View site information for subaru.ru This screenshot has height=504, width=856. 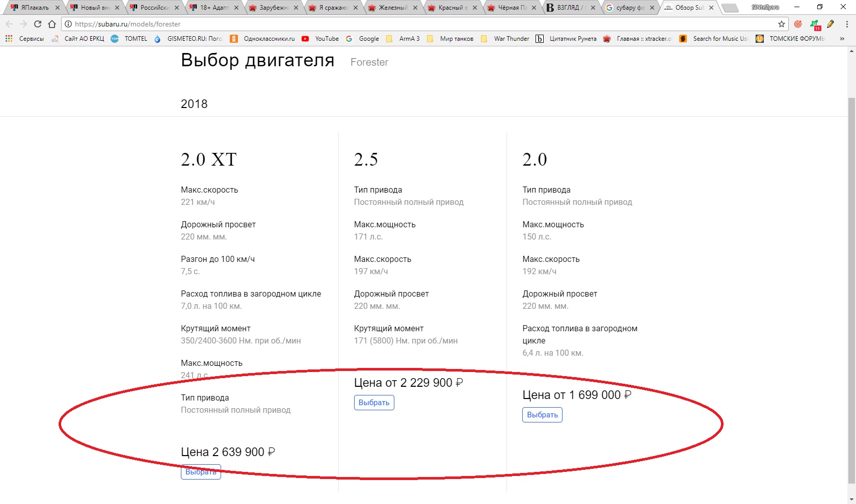pyautogui.click(x=68, y=24)
